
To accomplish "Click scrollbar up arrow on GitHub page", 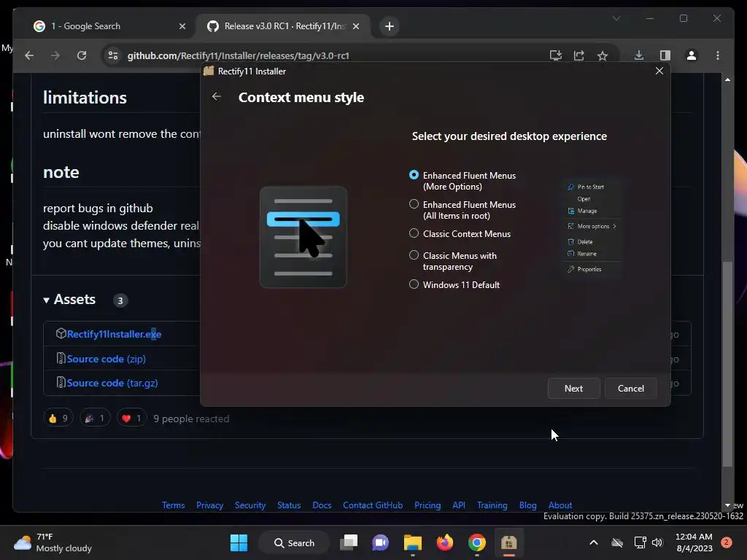I will coord(727,79).
